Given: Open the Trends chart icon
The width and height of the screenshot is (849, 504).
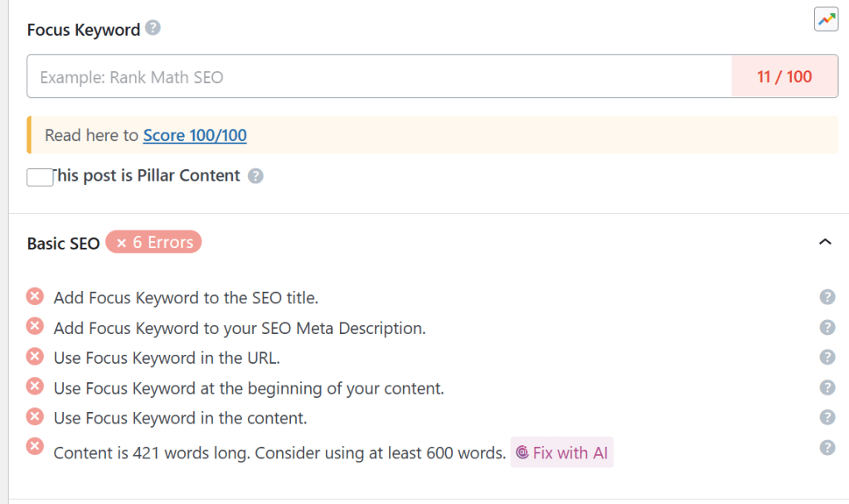Looking at the screenshot, I should (826, 20).
